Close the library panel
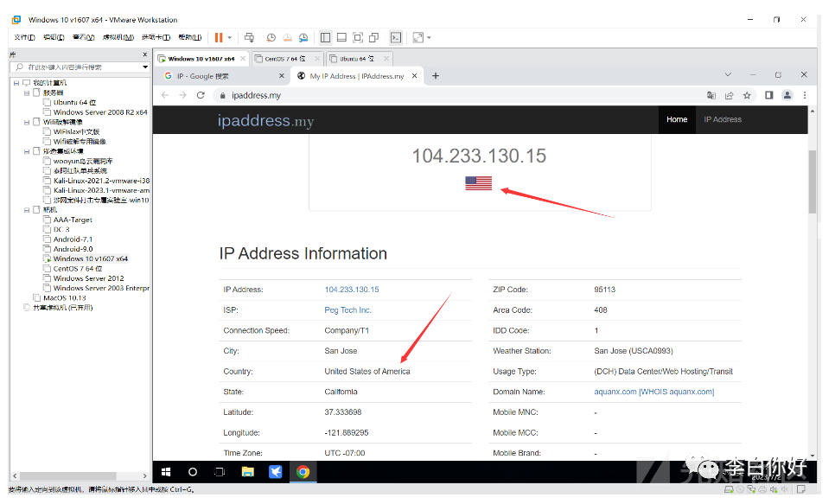The width and height of the screenshot is (835, 504). [x=145, y=54]
